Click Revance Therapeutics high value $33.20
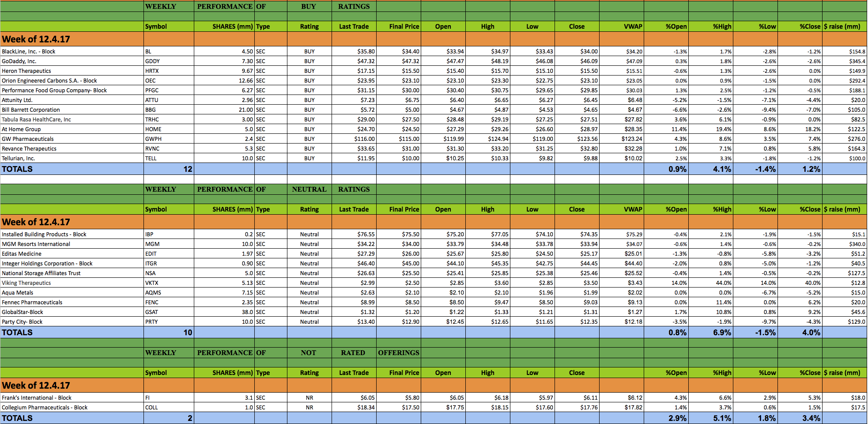Image resolution: width=868 pixels, height=424 pixels. (487, 148)
